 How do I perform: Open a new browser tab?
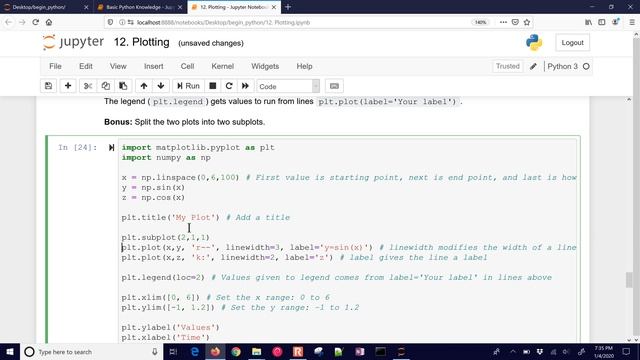click(288, 7)
